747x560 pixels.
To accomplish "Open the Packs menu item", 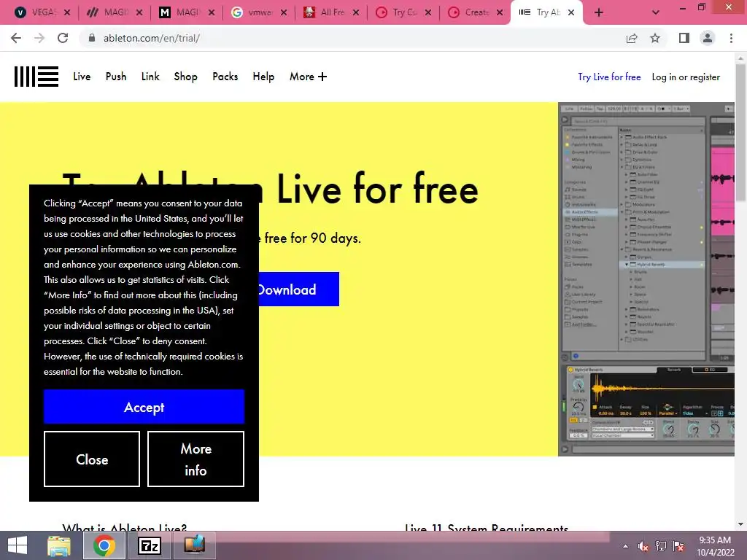I will pyautogui.click(x=225, y=77).
